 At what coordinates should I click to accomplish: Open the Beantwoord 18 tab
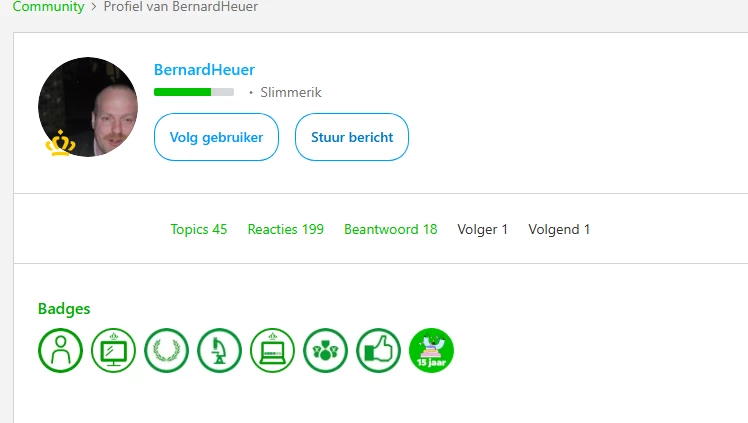[x=390, y=229]
